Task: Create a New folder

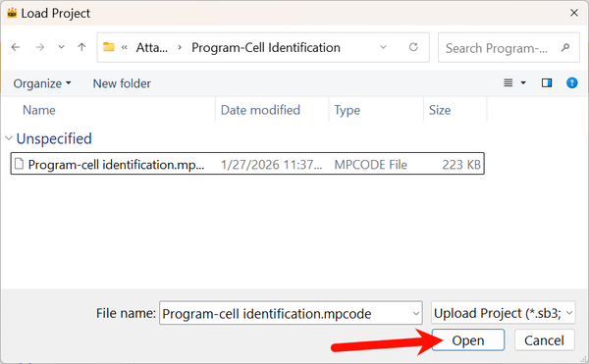Action: point(122,83)
